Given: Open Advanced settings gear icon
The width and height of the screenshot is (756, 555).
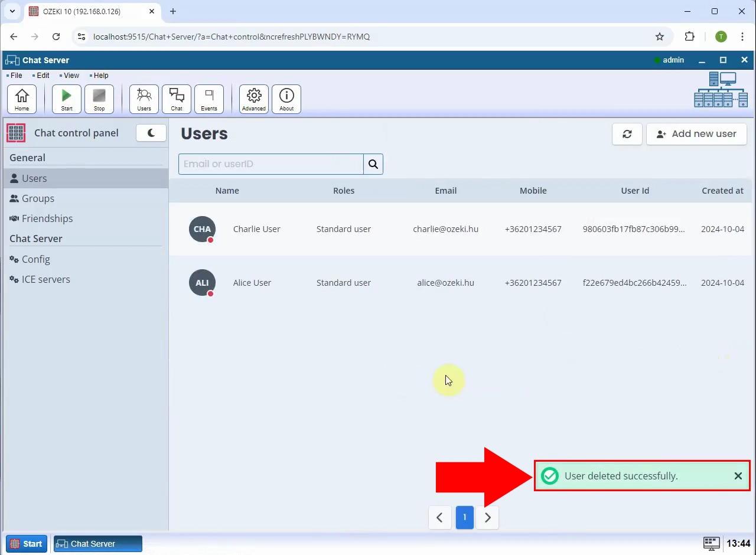Looking at the screenshot, I should [x=254, y=99].
